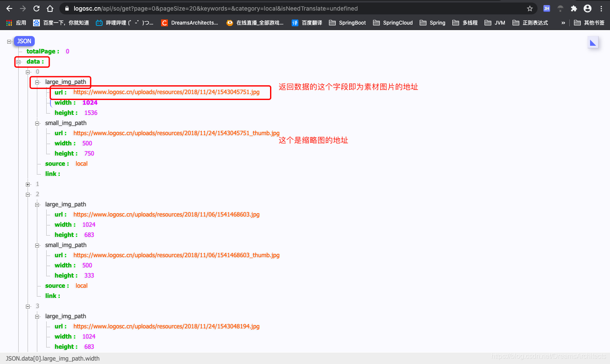This screenshot has height=364, width=610.
Task: Open the 其他书签 bookmark folder
Action: [589, 23]
